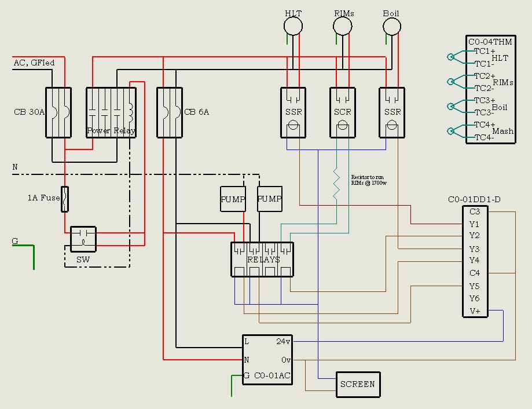532x409 pixels.
Task: Select the "TC4-" terminal label
Action: tap(484, 137)
